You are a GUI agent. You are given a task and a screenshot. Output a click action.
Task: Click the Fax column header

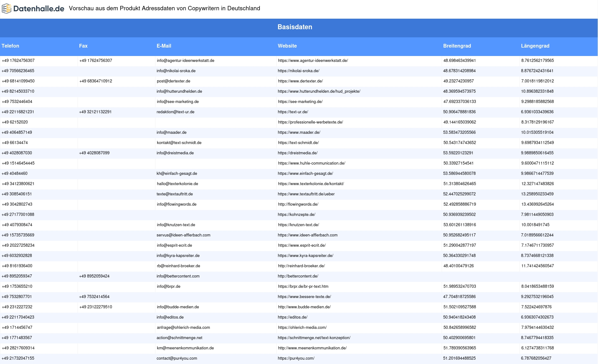pyautogui.click(x=83, y=46)
